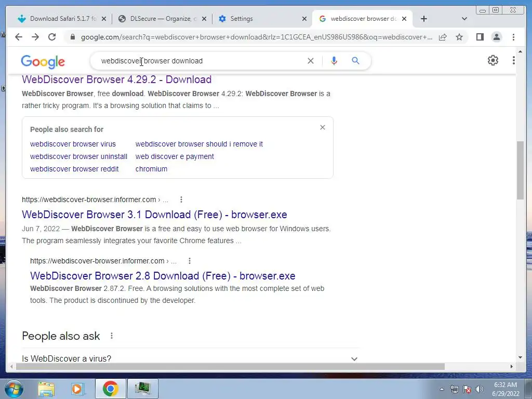Close the webdiscover search tab
This screenshot has width=532, height=399.
point(404,19)
